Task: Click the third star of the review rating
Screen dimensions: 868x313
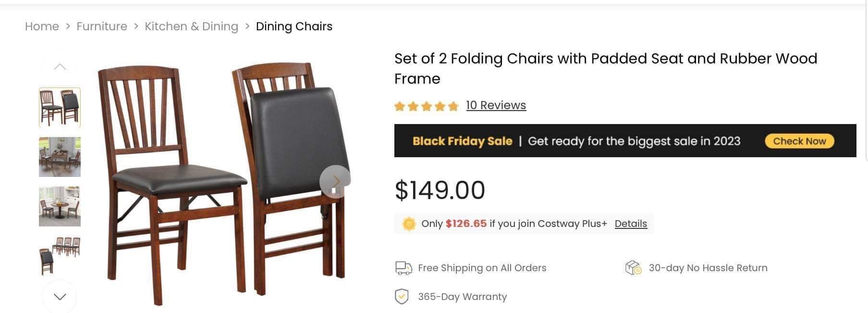Action: pyautogui.click(x=427, y=105)
